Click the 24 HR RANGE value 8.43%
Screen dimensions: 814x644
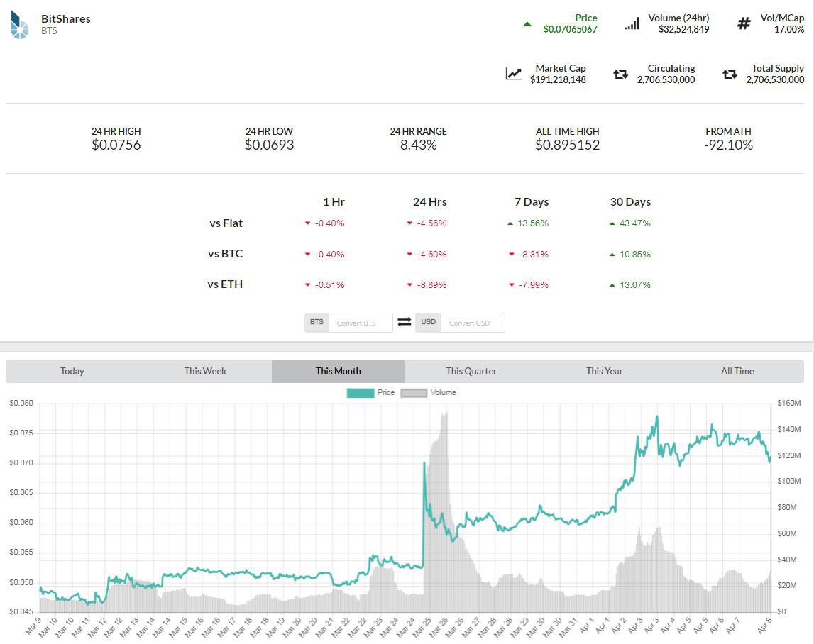[419, 145]
